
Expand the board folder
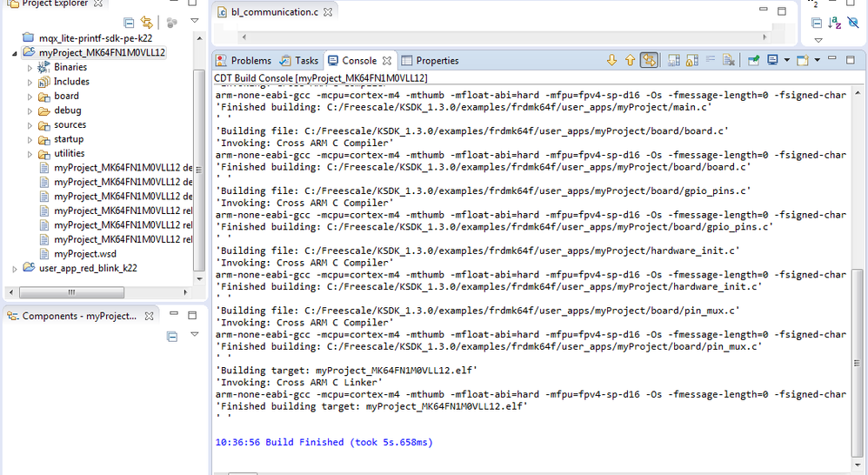tap(30, 97)
